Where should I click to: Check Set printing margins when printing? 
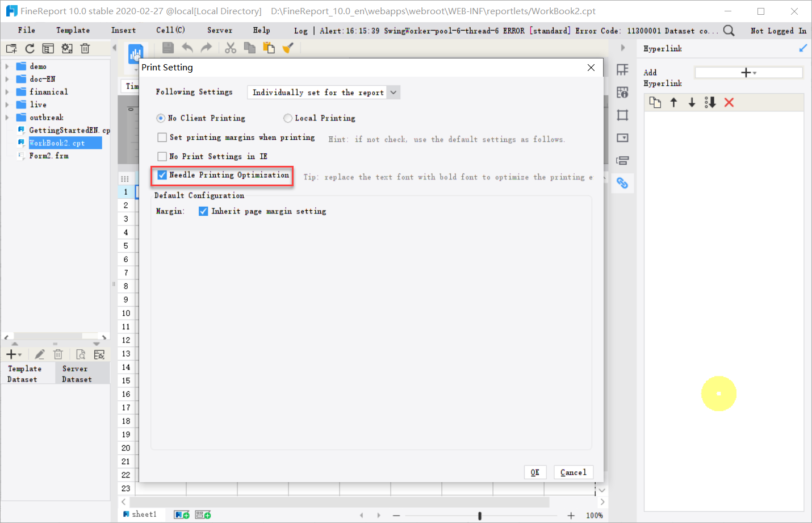[x=162, y=137]
